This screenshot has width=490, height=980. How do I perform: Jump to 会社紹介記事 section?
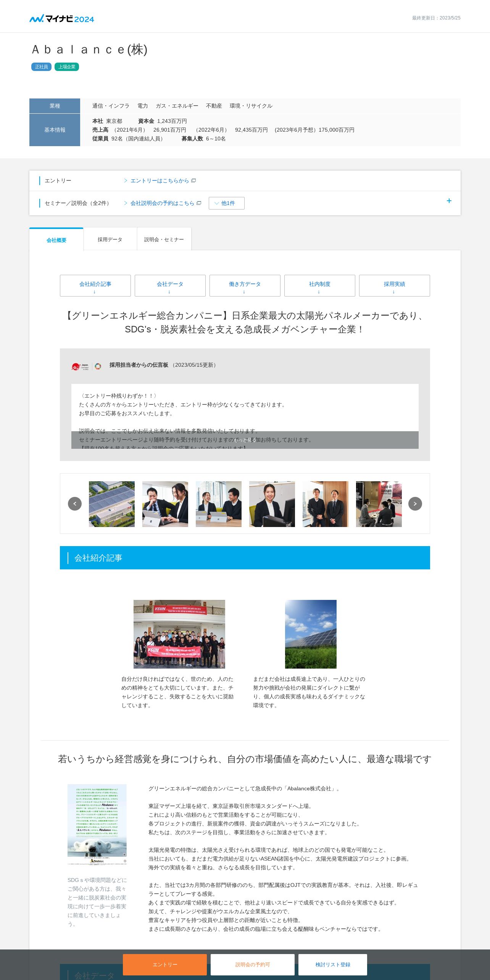point(95,285)
